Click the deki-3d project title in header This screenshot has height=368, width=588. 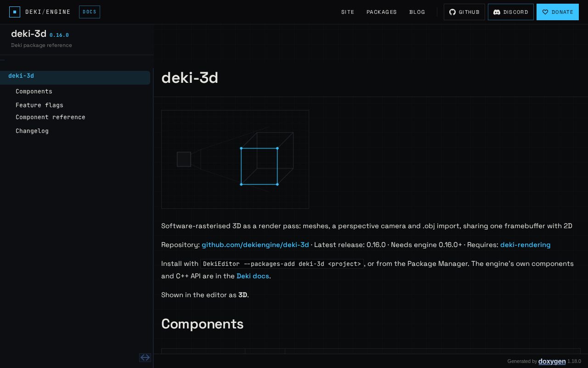(28, 34)
